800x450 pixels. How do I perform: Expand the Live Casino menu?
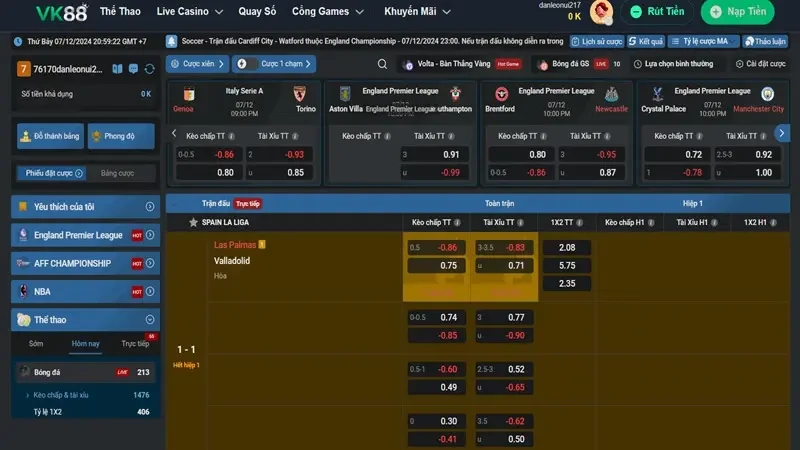point(188,12)
